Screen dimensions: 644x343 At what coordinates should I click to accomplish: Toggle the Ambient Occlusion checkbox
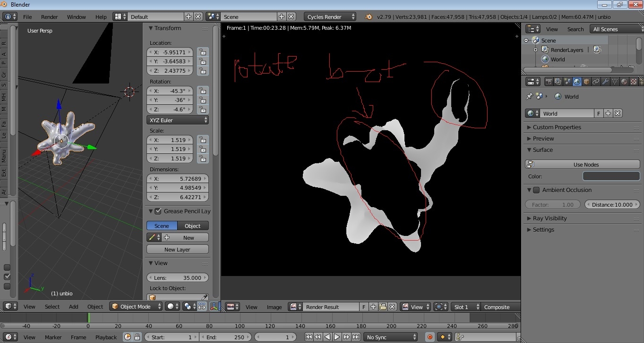tap(536, 190)
